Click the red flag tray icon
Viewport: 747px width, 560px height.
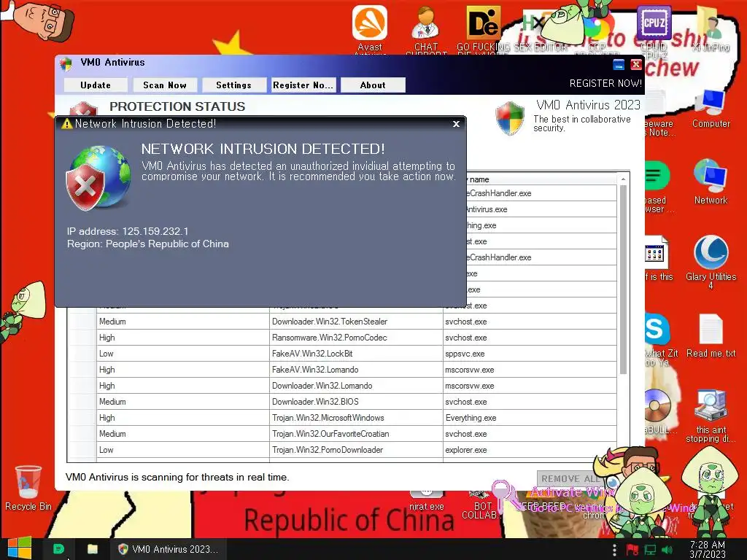(632, 550)
